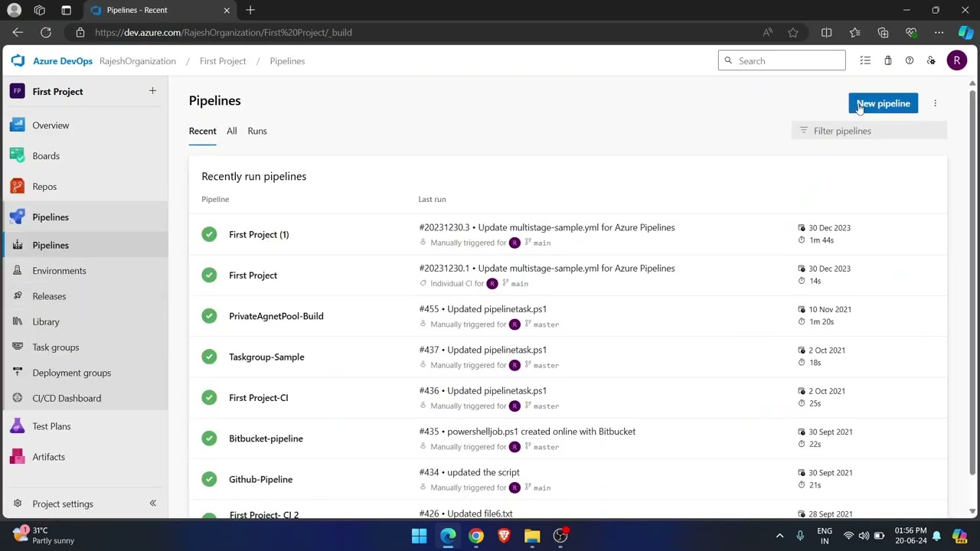Click RajeshOrganization breadcrumb link

(138, 61)
